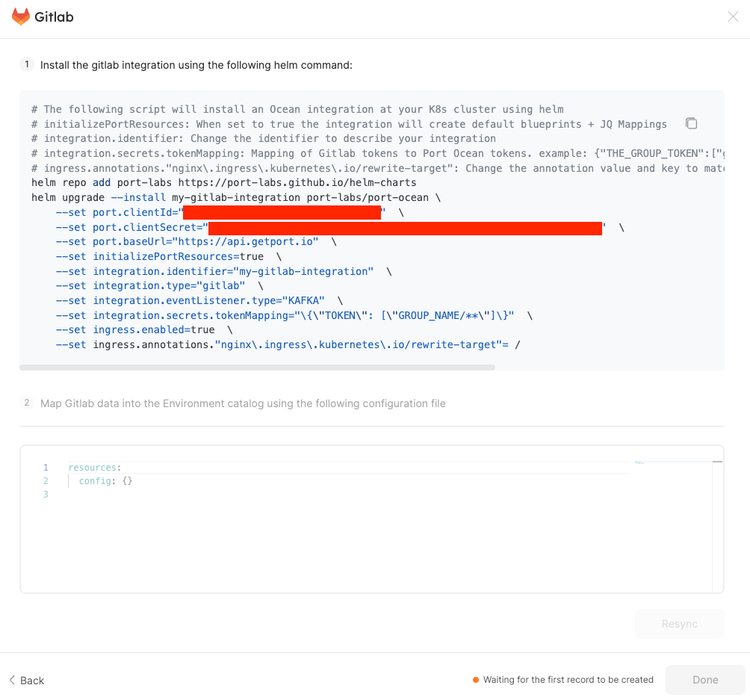
Task: Click line number 3 in editor gutter
Action: [46, 495]
